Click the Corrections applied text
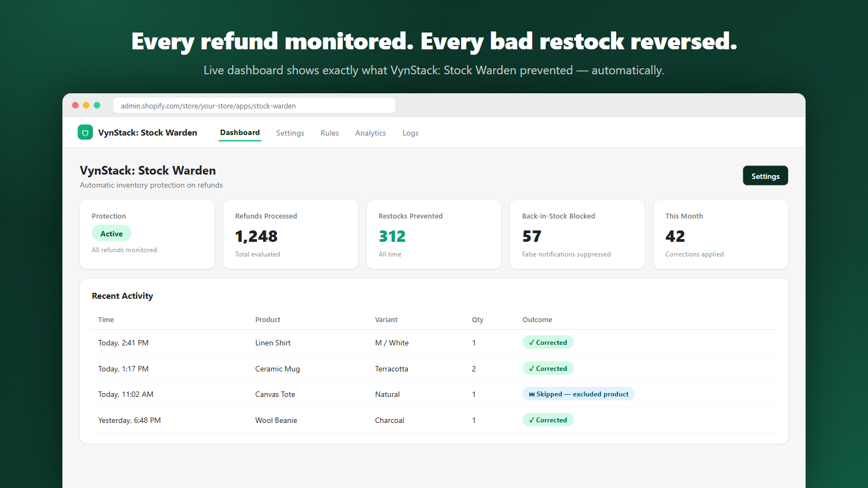868x488 pixels. pyautogui.click(x=694, y=254)
